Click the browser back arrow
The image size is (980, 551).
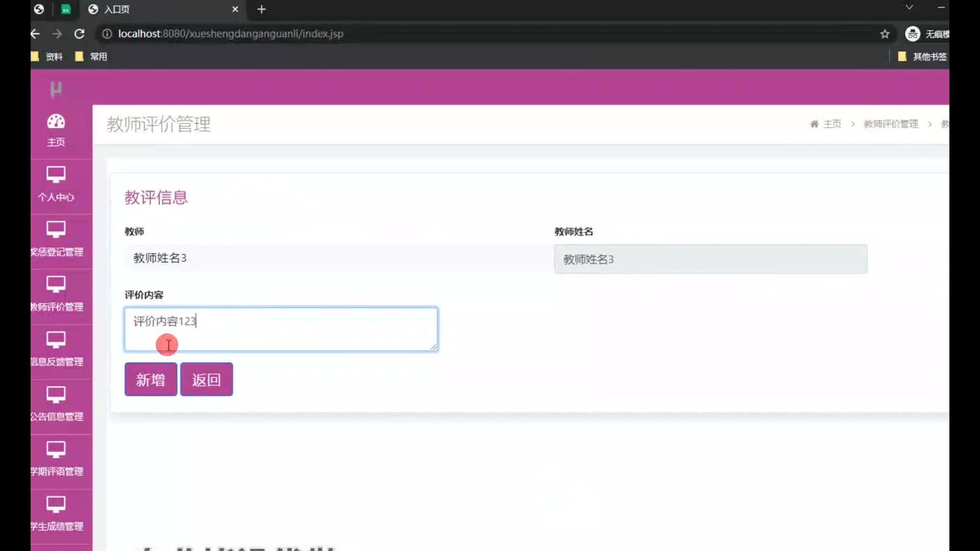pos(35,34)
